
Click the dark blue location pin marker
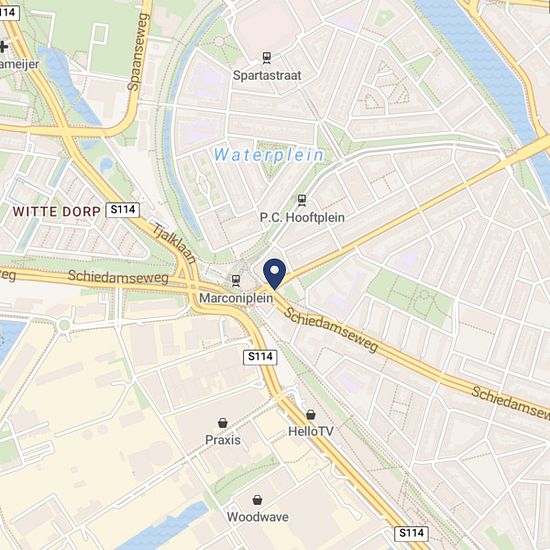[x=275, y=274]
